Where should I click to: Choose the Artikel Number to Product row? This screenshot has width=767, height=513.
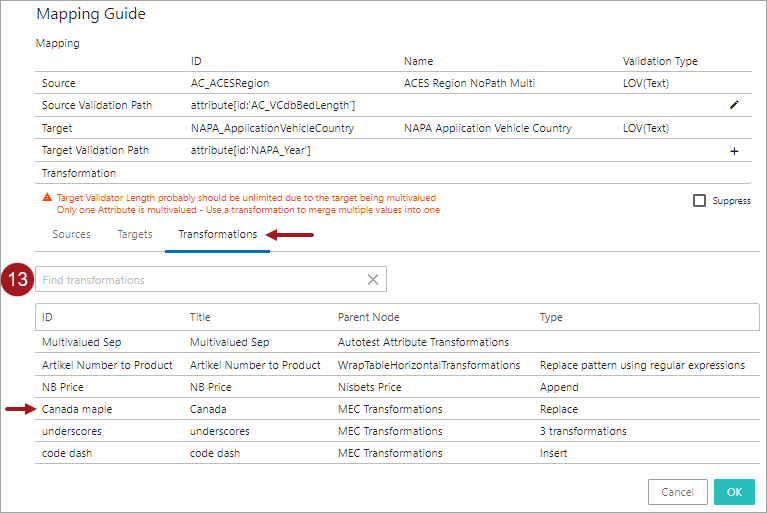click(x=107, y=365)
